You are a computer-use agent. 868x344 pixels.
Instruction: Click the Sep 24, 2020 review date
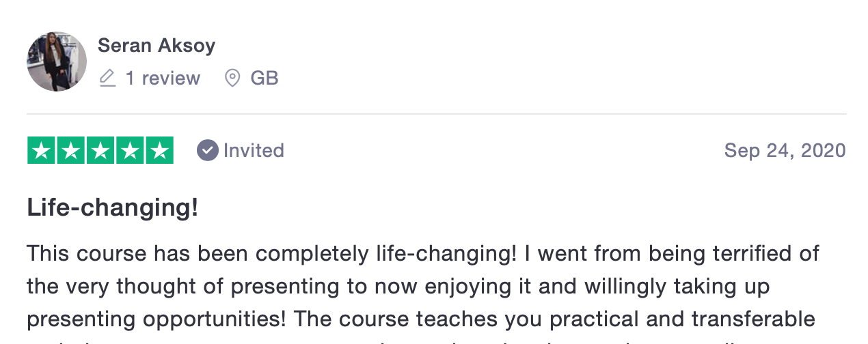pos(785,150)
